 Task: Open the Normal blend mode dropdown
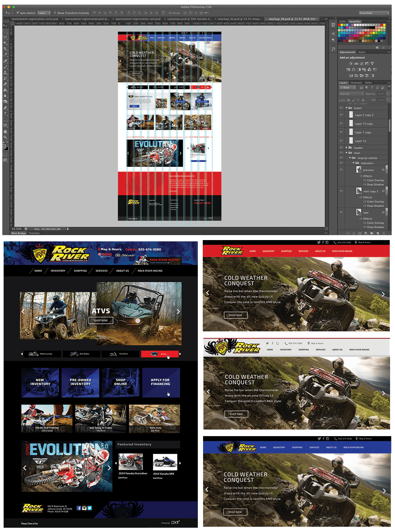pos(352,94)
